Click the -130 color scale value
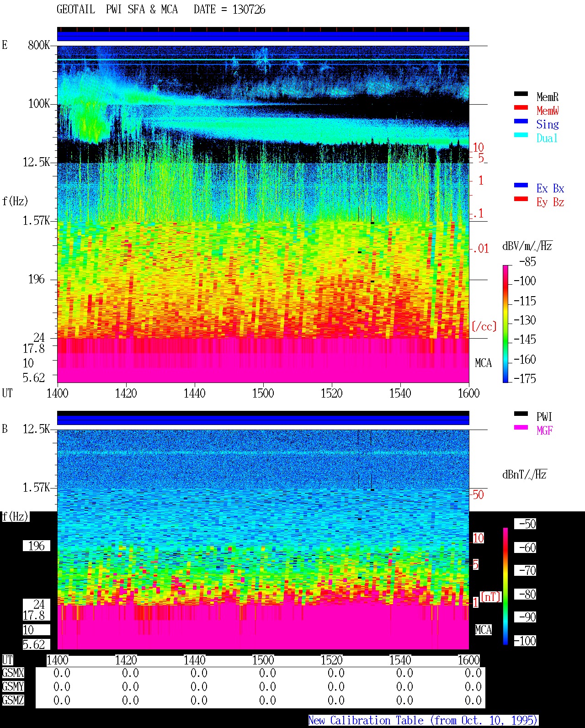585x728 pixels. [x=525, y=320]
